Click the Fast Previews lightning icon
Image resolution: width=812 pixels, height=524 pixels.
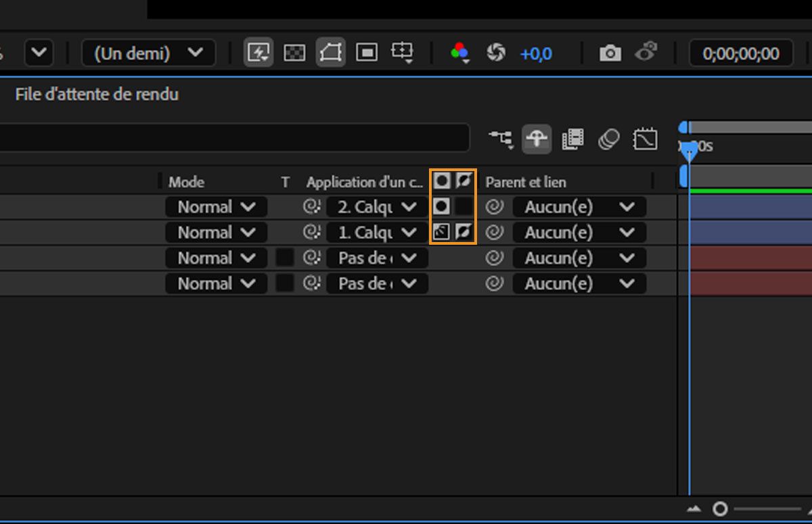coord(258,53)
